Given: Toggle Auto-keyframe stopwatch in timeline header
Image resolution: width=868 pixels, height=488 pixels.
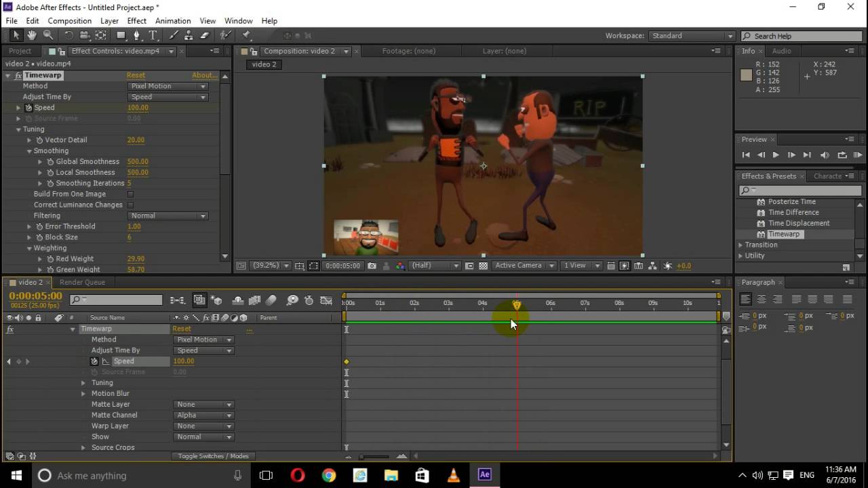Looking at the screenshot, I should pos(309,300).
